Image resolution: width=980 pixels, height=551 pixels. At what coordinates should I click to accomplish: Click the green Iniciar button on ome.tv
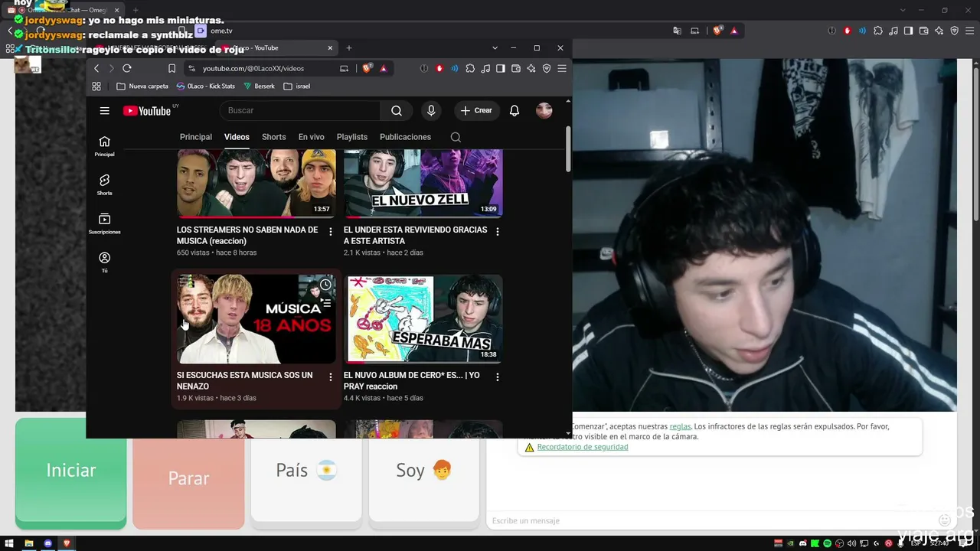point(71,471)
